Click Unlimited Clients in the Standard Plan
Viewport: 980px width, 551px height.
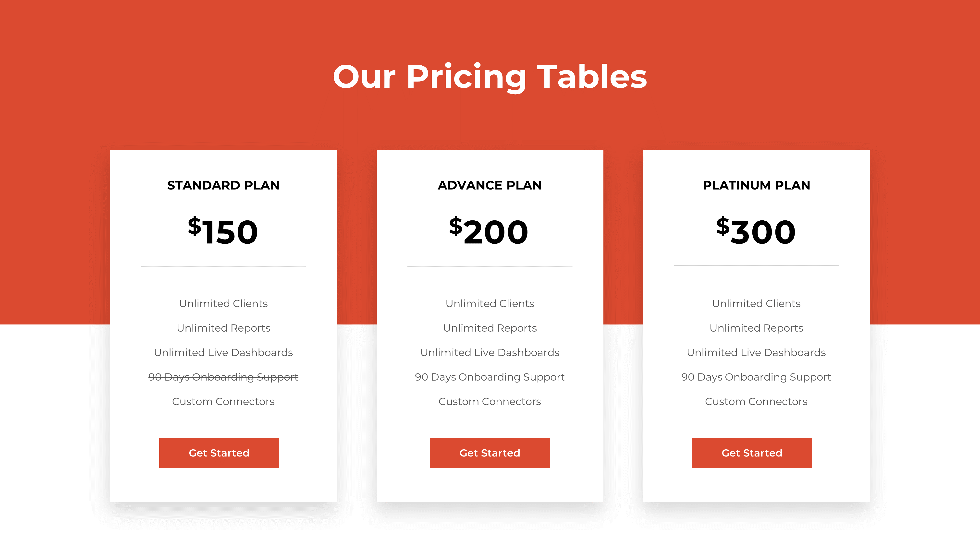coord(223,303)
